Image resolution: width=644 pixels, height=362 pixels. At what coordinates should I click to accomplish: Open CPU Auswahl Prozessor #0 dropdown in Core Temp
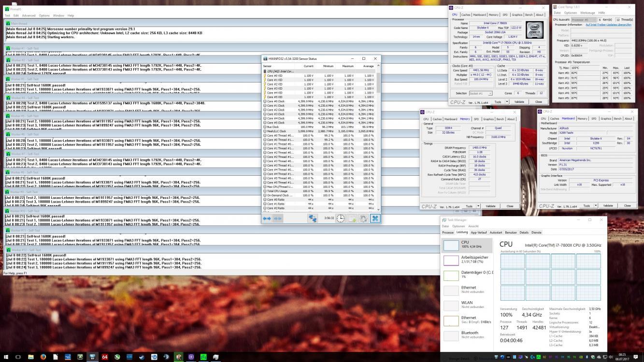pyautogui.click(x=583, y=20)
